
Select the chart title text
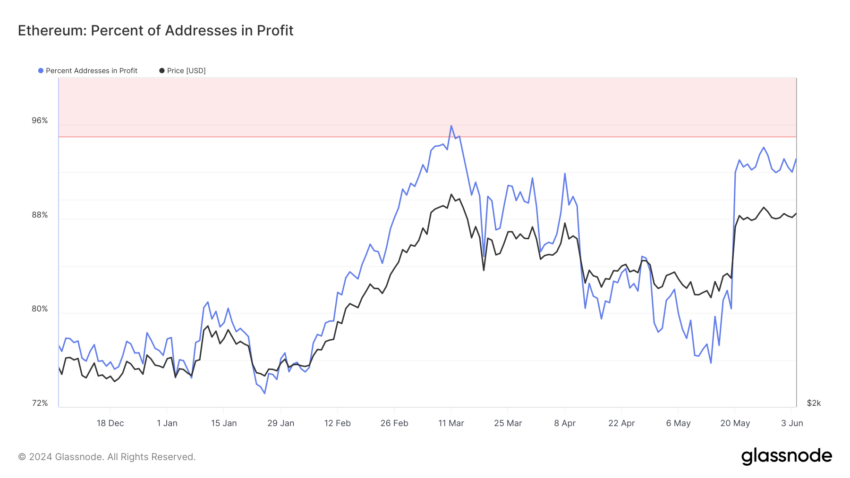(x=156, y=30)
